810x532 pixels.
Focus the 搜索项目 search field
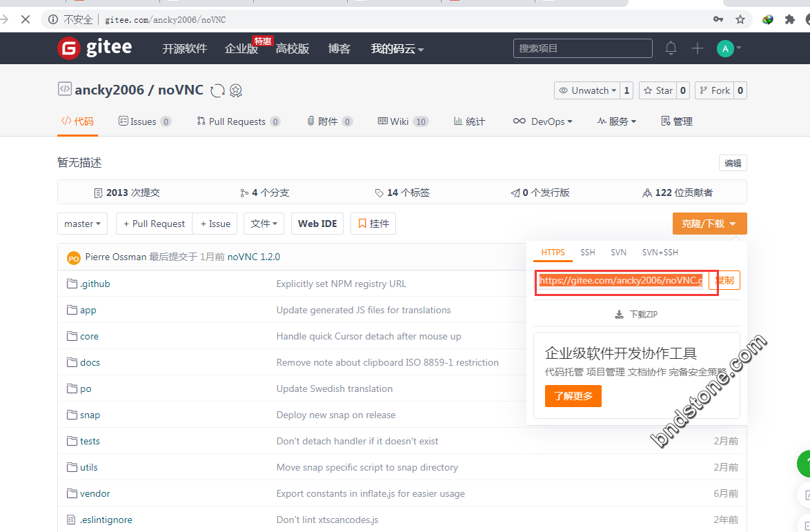pyautogui.click(x=583, y=48)
